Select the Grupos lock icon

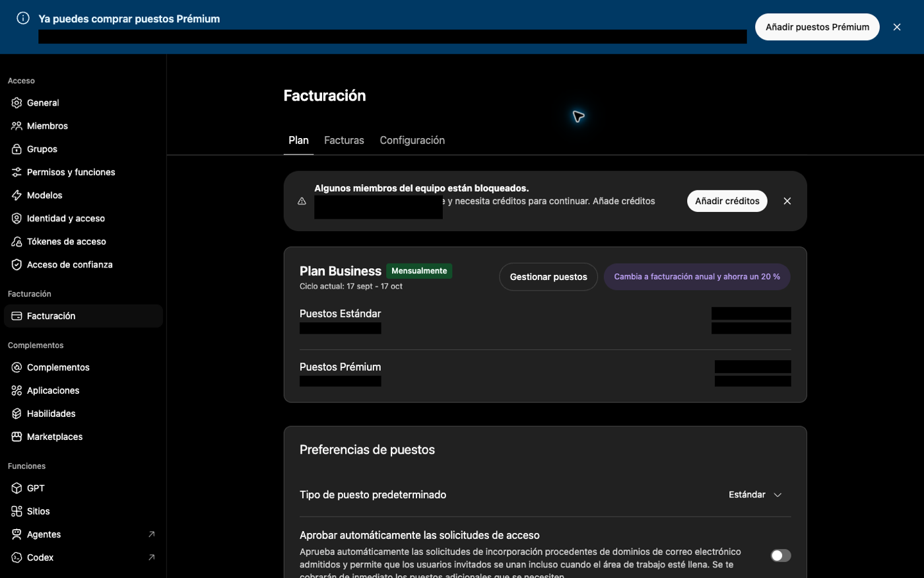click(16, 149)
